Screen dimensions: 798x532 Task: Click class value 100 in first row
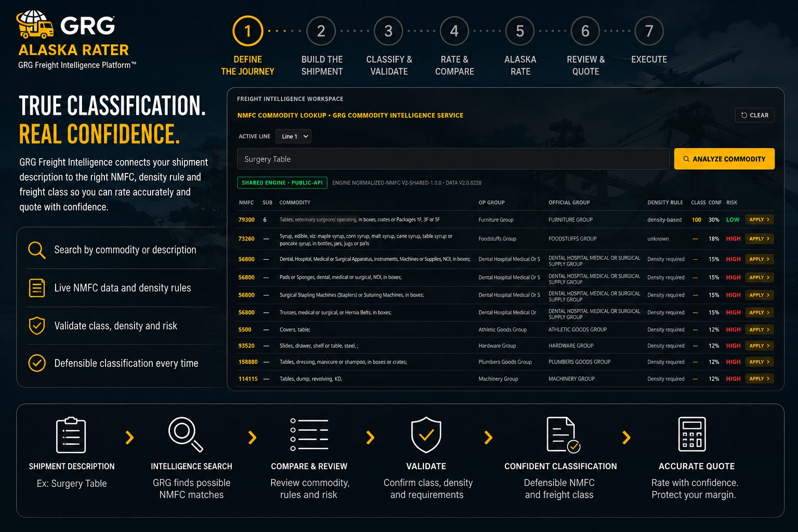coord(697,220)
